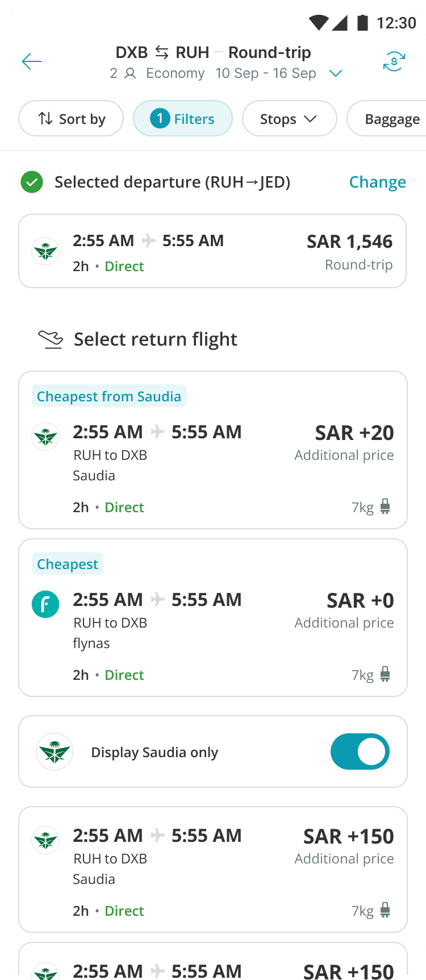Tap the green selected departure checkmark

point(32,182)
